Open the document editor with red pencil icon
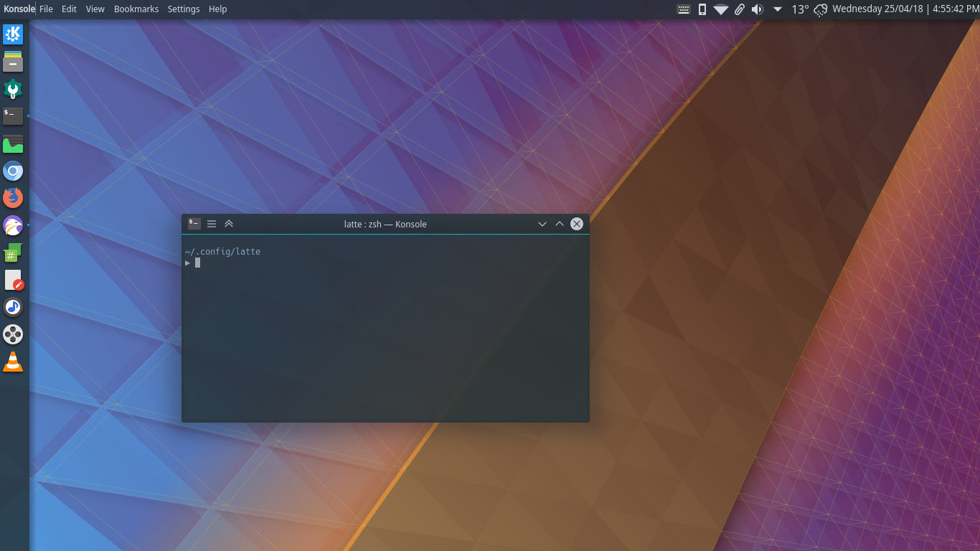Screen dimensions: 980x551 point(13,280)
